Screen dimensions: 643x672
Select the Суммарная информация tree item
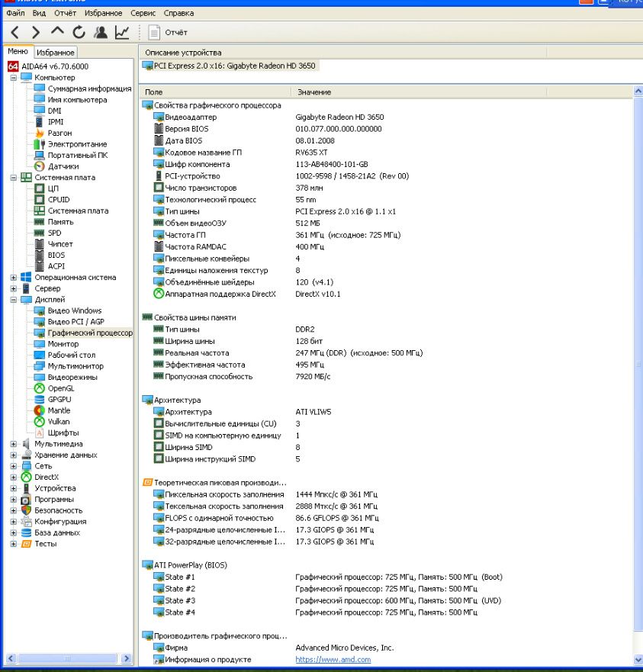click(89, 88)
